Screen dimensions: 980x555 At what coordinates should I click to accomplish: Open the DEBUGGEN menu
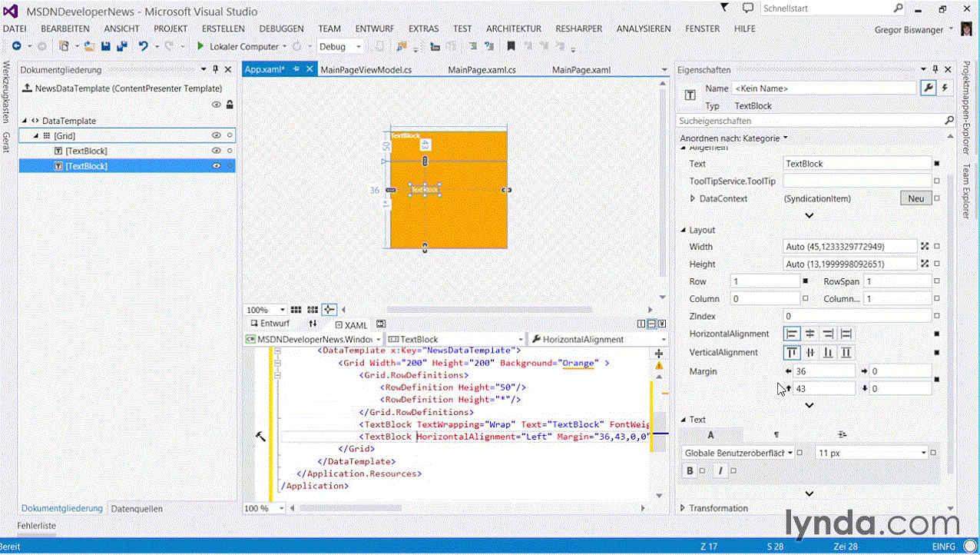(x=281, y=28)
